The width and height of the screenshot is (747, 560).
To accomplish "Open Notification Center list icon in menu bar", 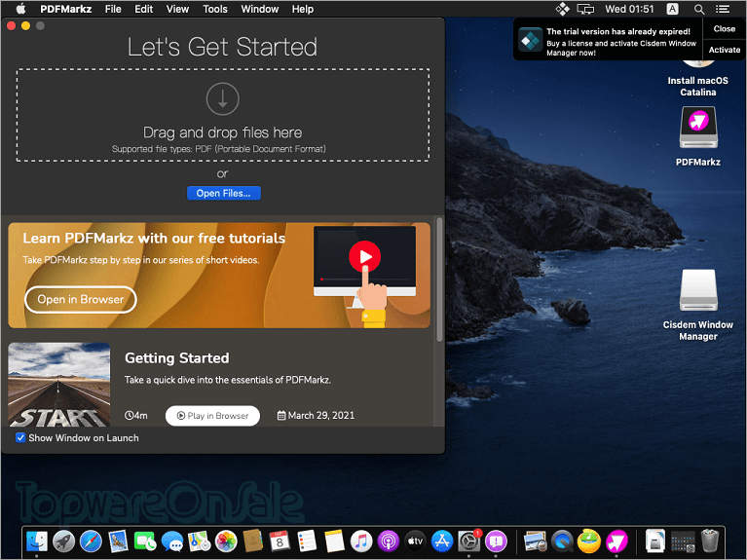I will pyautogui.click(x=723, y=9).
